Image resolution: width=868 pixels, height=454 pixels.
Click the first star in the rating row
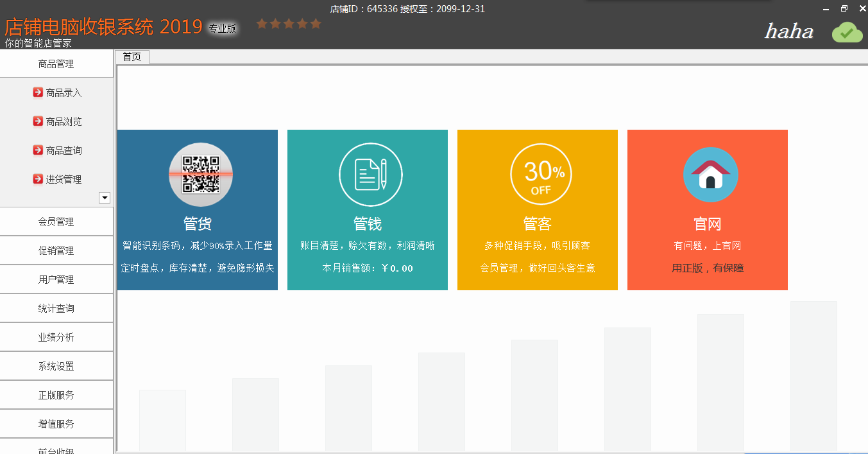coord(262,23)
